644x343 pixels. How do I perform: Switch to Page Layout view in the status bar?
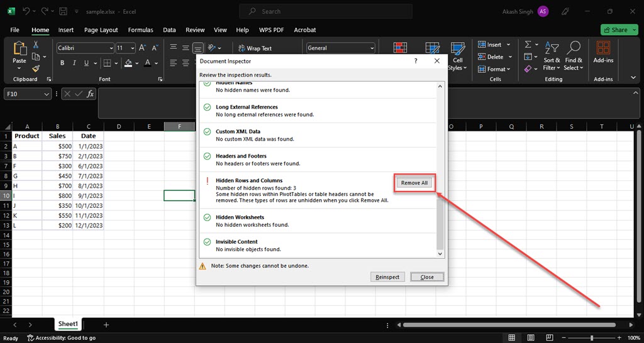531,338
